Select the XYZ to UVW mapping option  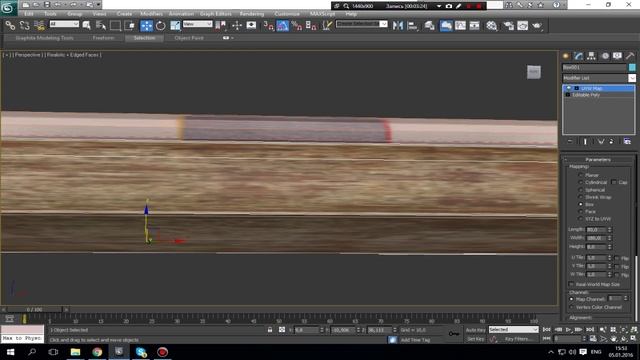point(580,219)
